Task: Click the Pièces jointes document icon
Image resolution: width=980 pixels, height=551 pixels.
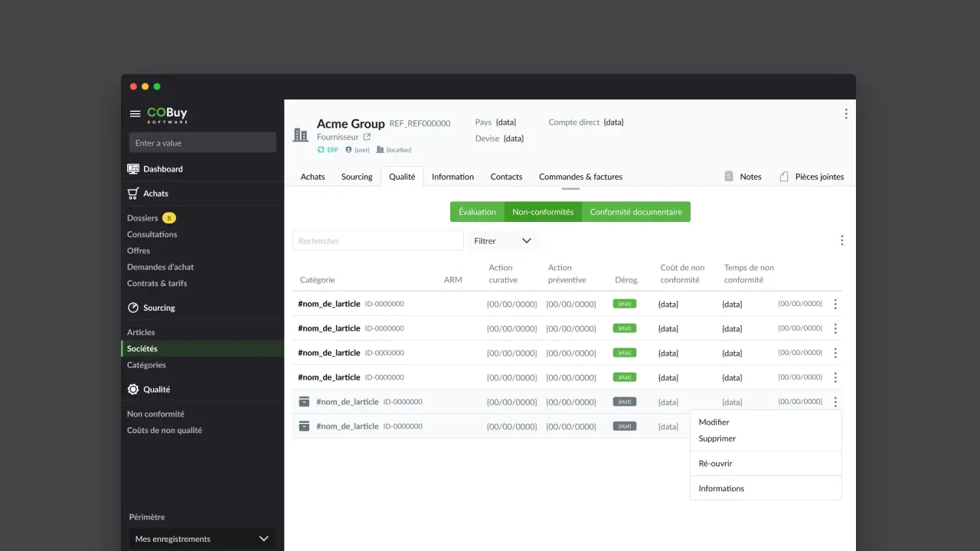Action: pyautogui.click(x=784, y=177)
